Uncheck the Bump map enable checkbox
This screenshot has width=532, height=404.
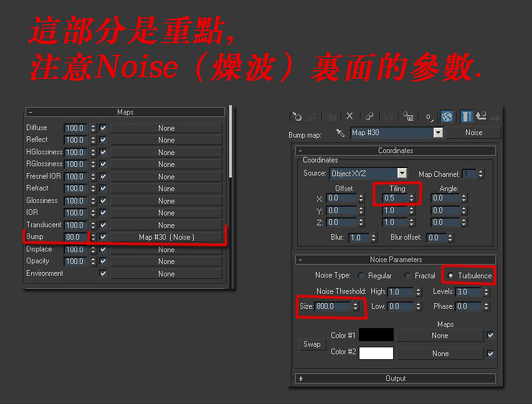[102, 237]
